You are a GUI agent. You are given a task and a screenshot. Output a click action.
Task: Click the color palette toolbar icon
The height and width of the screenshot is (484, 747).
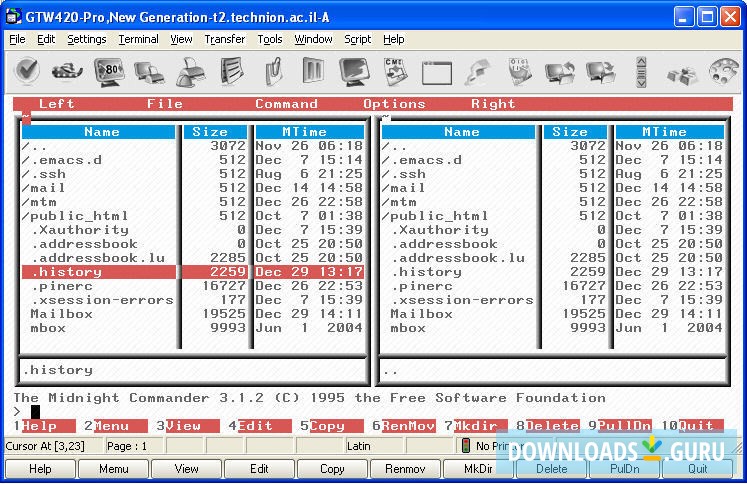pyautogui.click(x=723, y=72)
